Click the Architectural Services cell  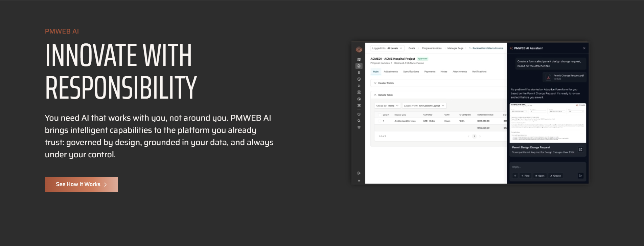click(x=405, y=121)
